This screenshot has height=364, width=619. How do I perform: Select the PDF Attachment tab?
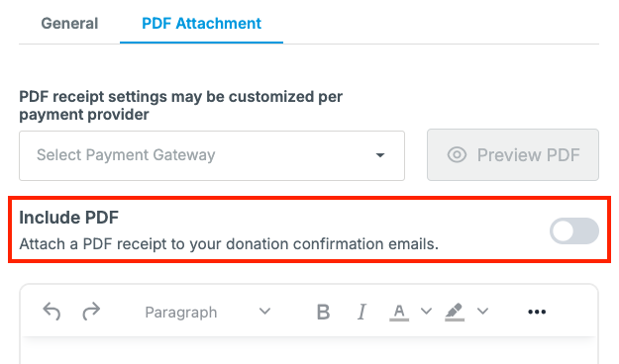pos(201,24)
